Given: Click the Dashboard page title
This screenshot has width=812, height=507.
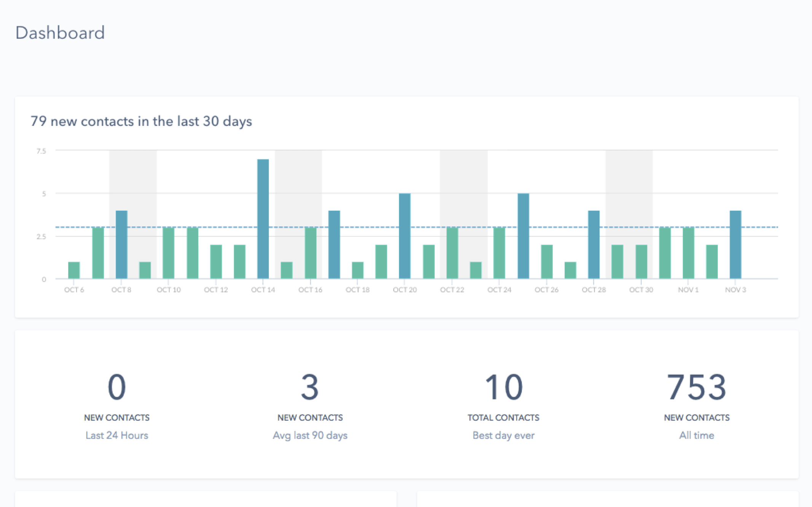Looking at the screenshot, I should point(60,33).
